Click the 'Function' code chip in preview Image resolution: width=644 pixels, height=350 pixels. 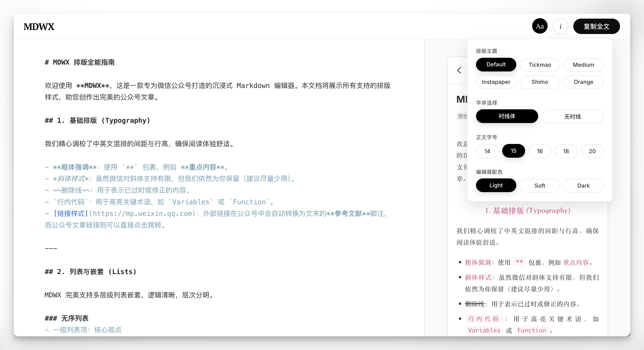pyautogui.click(x=532, y=330)
